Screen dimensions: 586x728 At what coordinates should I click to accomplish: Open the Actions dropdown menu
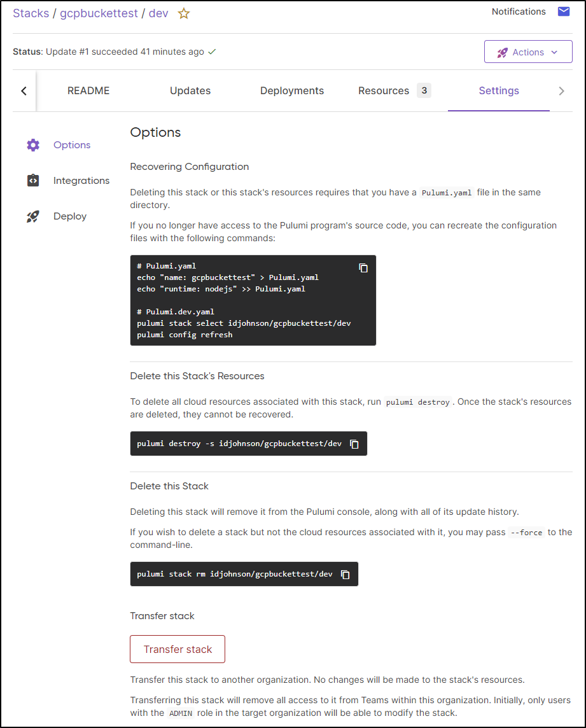(x=528, y=52)
